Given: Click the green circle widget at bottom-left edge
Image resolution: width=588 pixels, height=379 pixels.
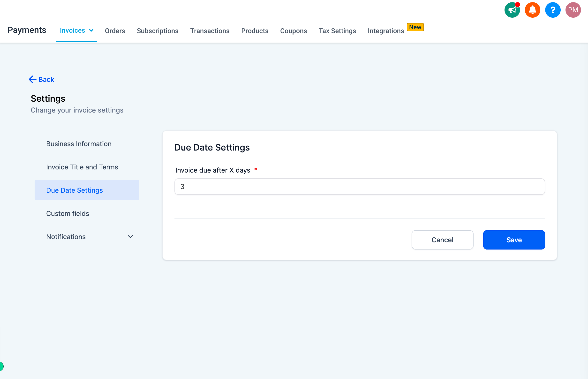Looking at the screenshot, I should pos(1,366).
